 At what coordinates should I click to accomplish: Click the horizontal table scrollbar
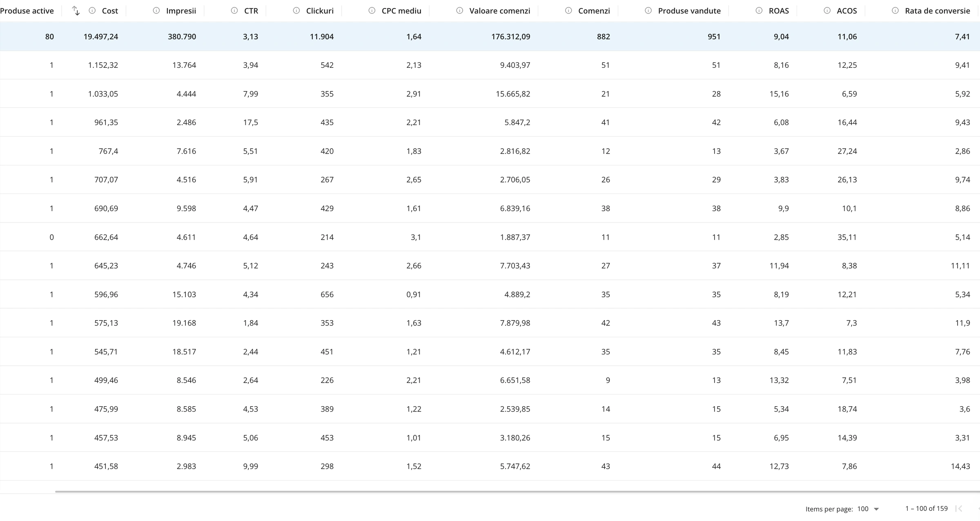(x=517, y=492)
